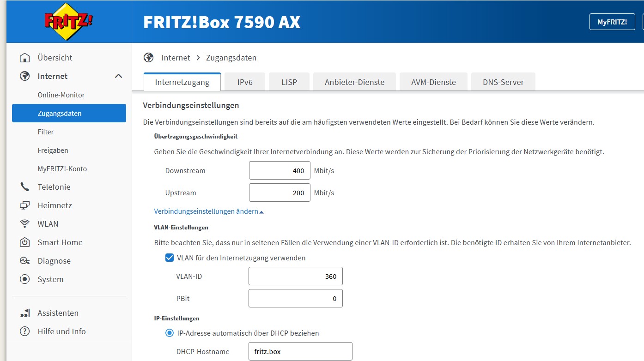Viewport: 644px width, 361px height.
Task: Switch to the IPv6 tab
Action: tap(245, 82)
